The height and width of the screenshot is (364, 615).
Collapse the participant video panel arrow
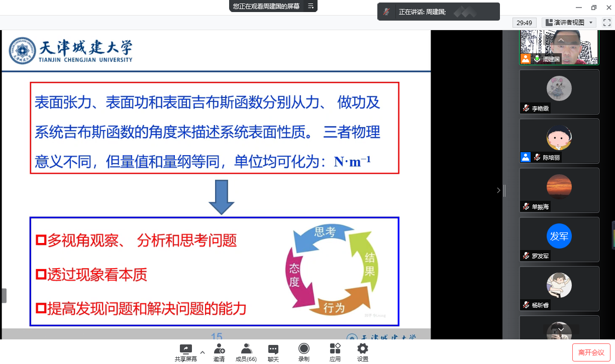pos(498,190)
